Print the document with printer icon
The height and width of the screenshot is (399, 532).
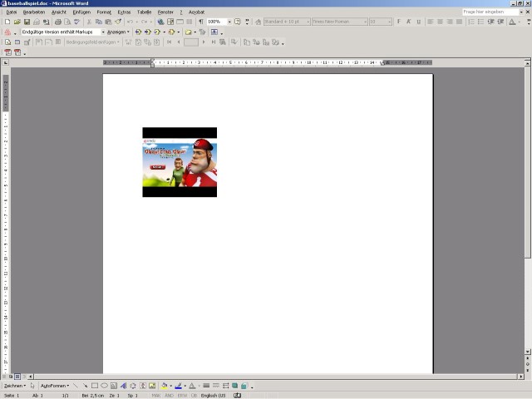58,22
